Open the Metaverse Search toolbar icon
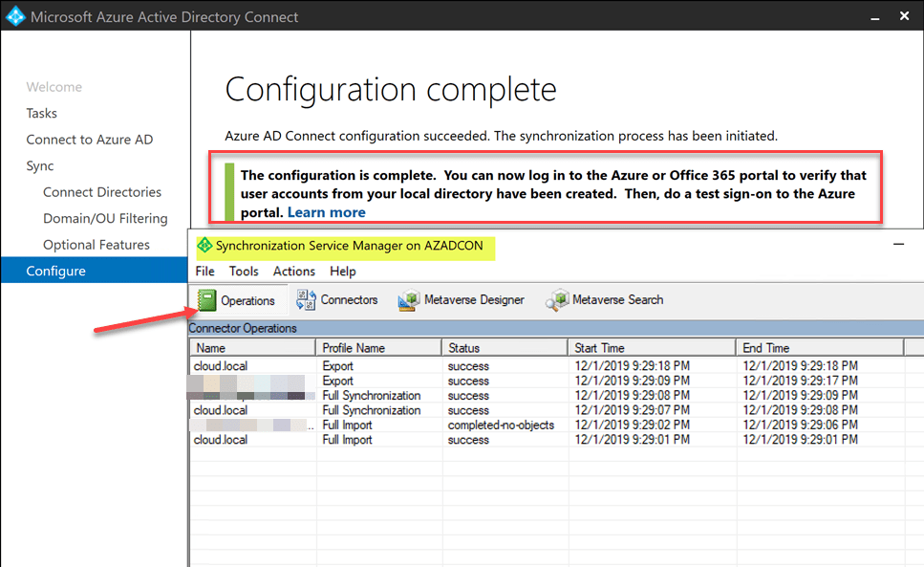The width and height of the screenshot is (924, 567). click(557, 300)
